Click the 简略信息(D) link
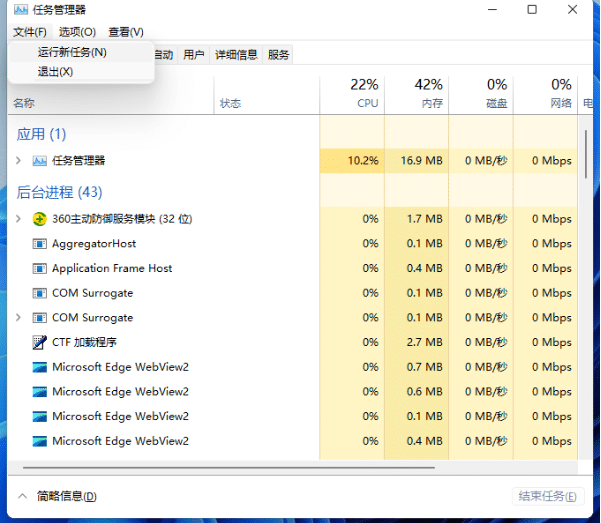601x523 pixels. [67, 497]
